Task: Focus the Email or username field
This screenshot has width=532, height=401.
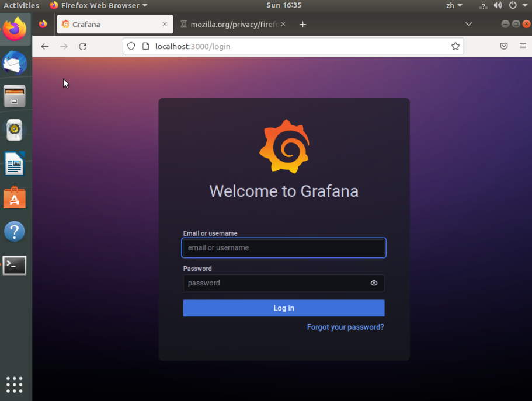Action: tap(284, 247)
